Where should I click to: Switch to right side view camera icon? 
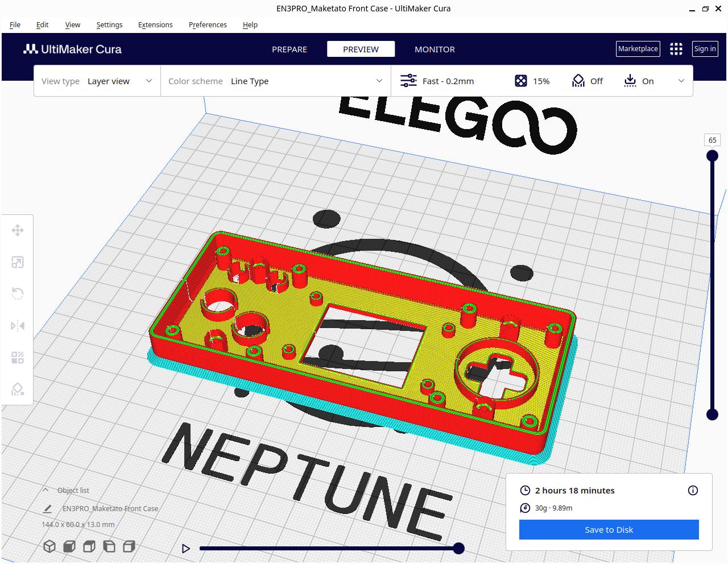tap(129, 546)
